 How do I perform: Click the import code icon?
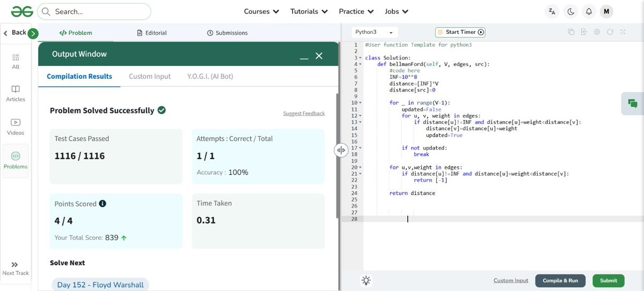584,32
